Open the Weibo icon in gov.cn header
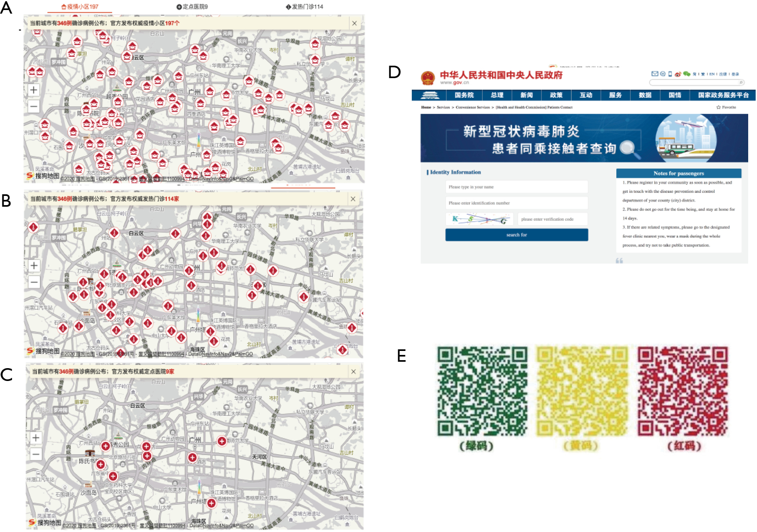Screen dimensions: 757x532 pos(678,74)
